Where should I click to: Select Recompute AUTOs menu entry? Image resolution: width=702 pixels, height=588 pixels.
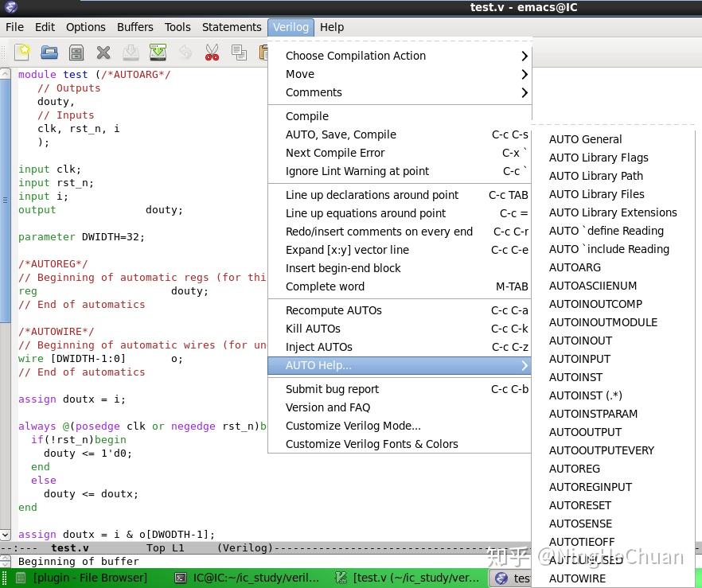333,310
